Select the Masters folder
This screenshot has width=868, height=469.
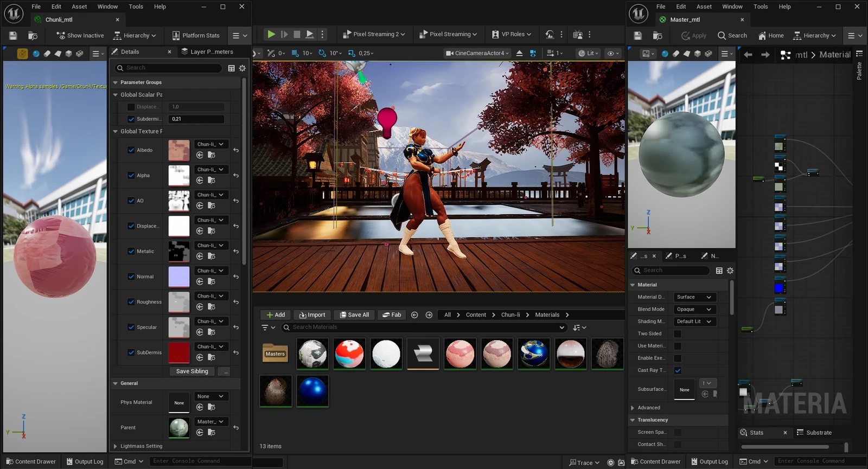(x=275, y=353)
